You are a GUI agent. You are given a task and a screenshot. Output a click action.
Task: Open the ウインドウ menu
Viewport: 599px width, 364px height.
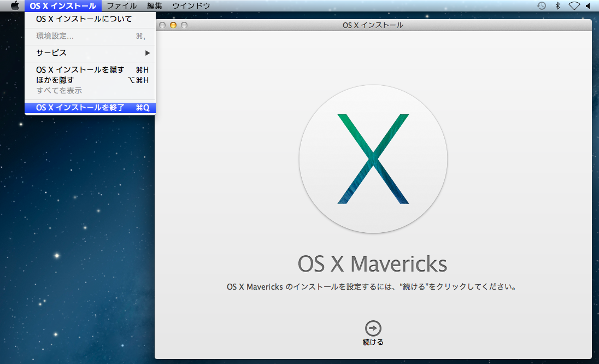click(191, 5)
